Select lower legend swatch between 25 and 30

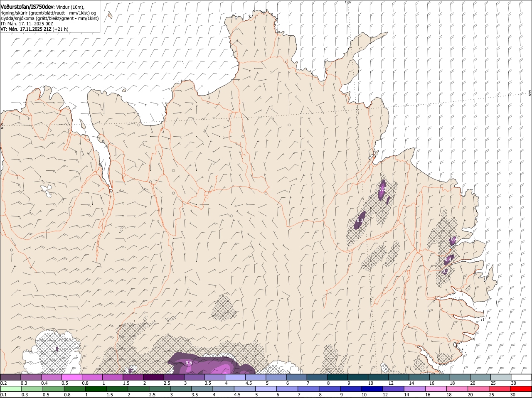coord(499,389)
